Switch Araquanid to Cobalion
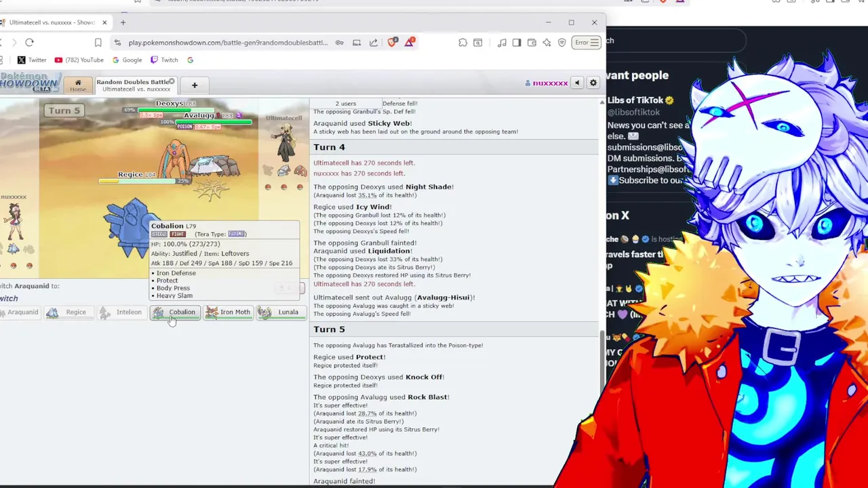The image size is (868, 488). [175, 312]
